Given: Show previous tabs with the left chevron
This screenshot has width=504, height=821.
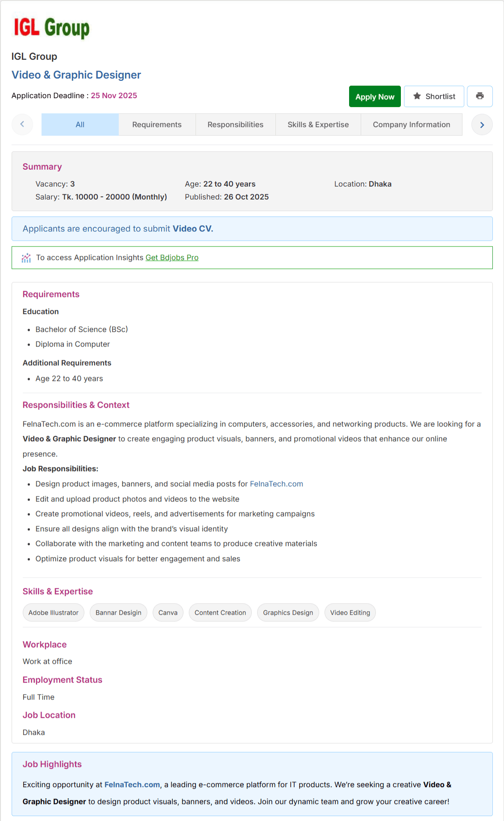Looking at the screenshot, I should click(22, 124).
